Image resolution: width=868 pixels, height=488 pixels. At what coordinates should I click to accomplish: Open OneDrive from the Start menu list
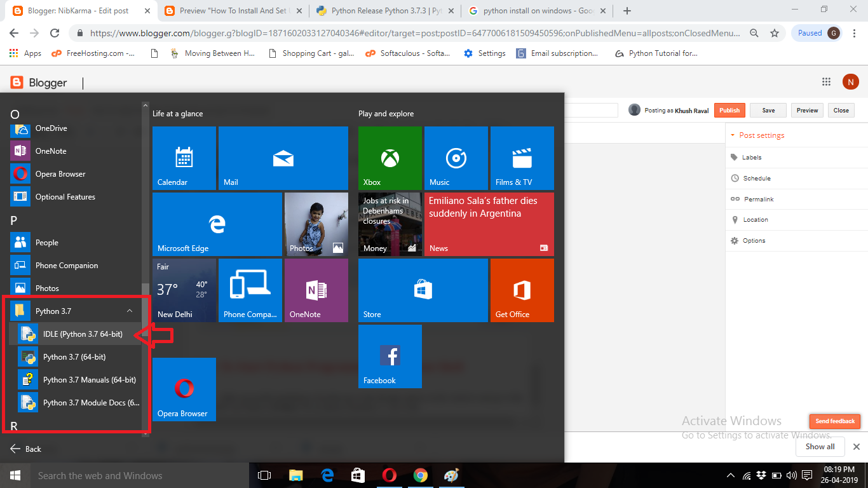tap(75, 128)
